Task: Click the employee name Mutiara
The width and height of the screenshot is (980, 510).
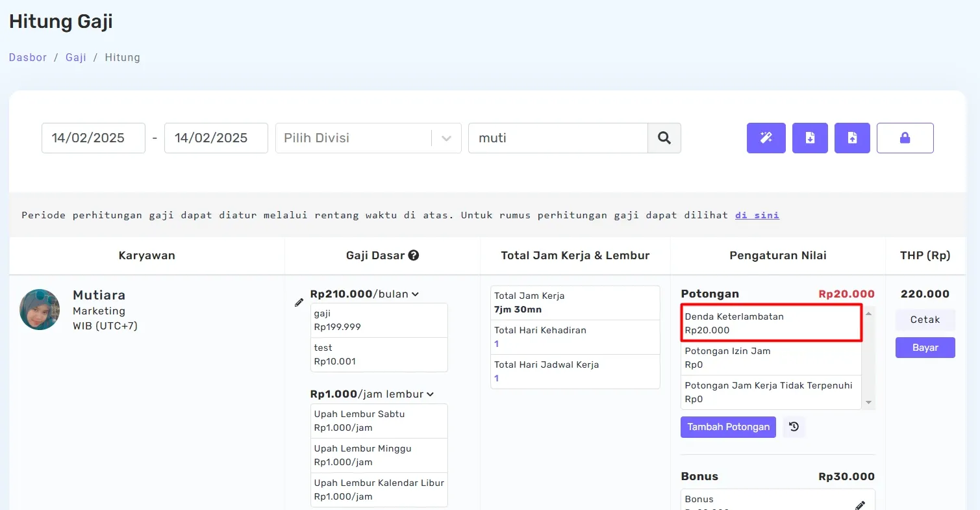Action: click(99, 295)
